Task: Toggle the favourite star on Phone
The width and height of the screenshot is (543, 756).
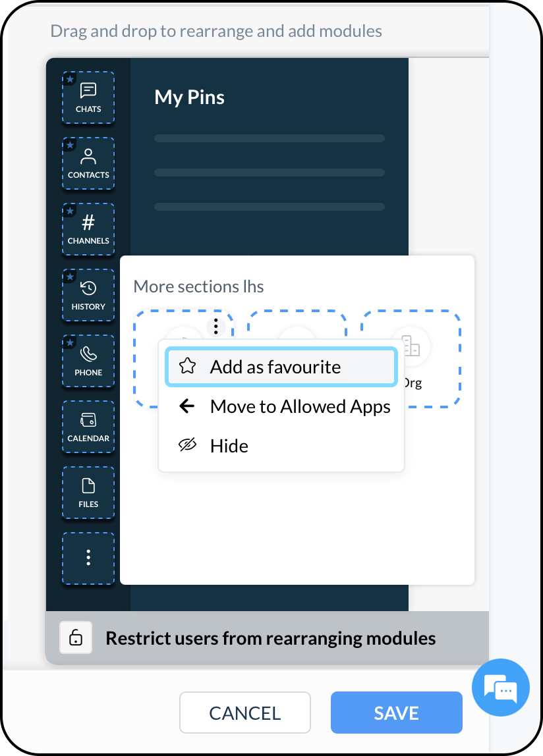Action: (x=70, y=342)
